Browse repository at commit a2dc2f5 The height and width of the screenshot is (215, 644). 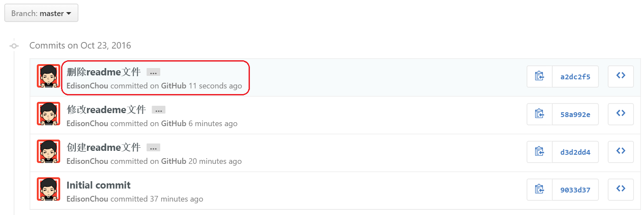click(x=621, y=76)
